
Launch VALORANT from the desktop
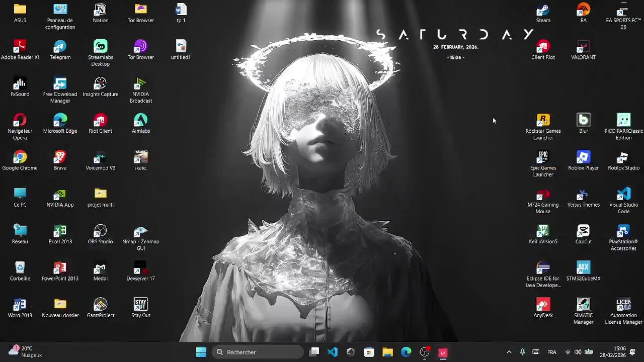pos(583,50)
